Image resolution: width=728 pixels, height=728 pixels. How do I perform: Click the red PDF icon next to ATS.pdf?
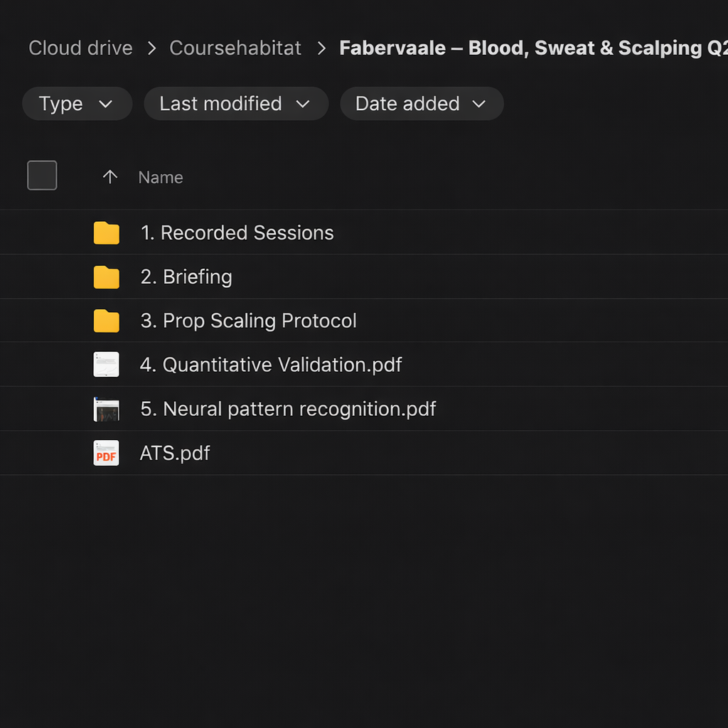[x=106, y=453]
